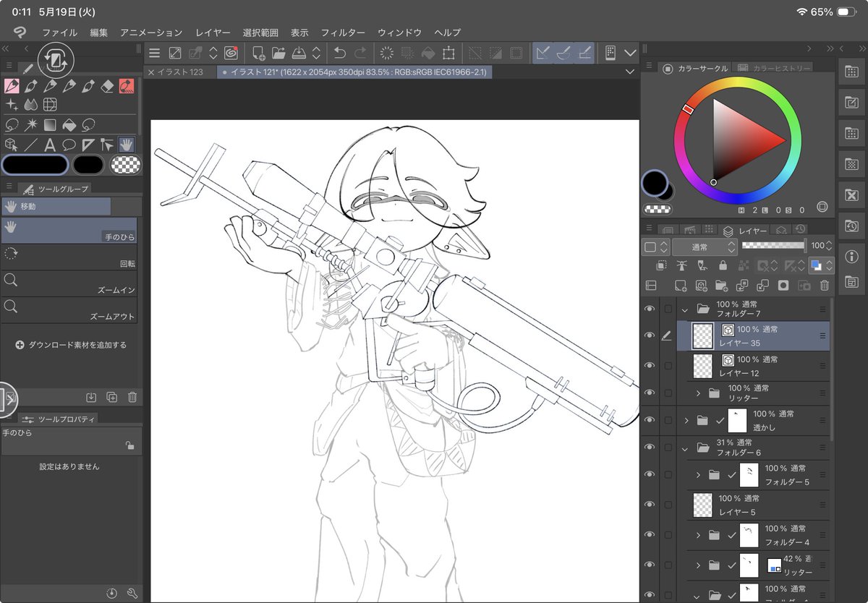Open the アニメーション menu
Screen dimensions: 868x603
[151, 33]
